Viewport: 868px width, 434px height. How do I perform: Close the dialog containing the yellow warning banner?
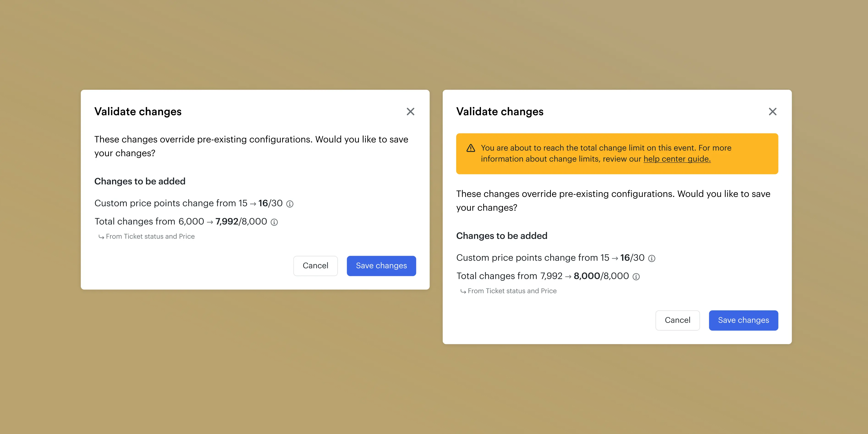[x=772, y=112]
